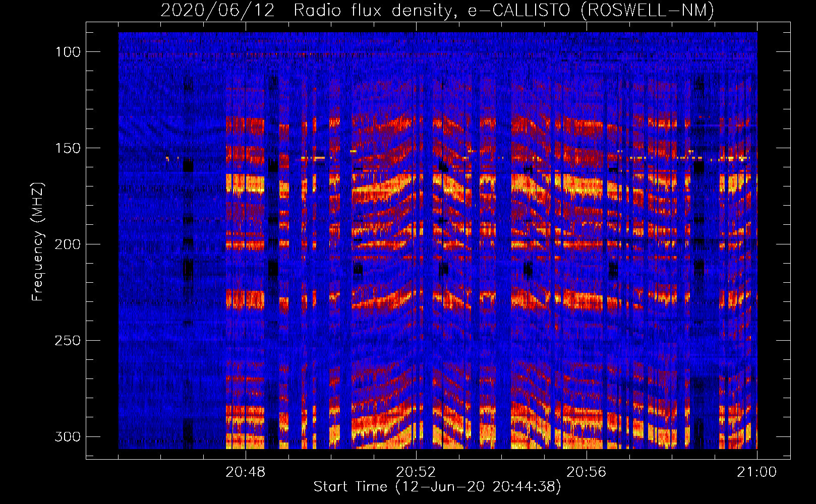The image size is (816, 504).
Task: Click the 250 frequency tick label
Action: click(x=68, y=341)
